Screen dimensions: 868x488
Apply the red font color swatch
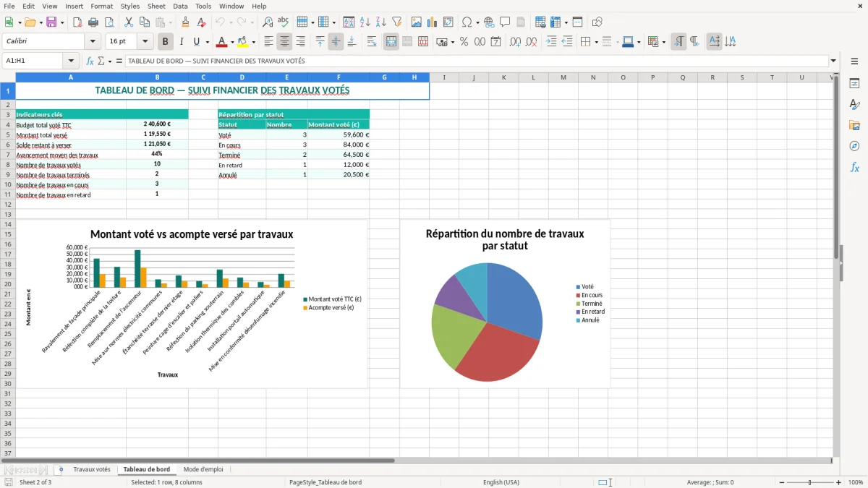point(222,42)
